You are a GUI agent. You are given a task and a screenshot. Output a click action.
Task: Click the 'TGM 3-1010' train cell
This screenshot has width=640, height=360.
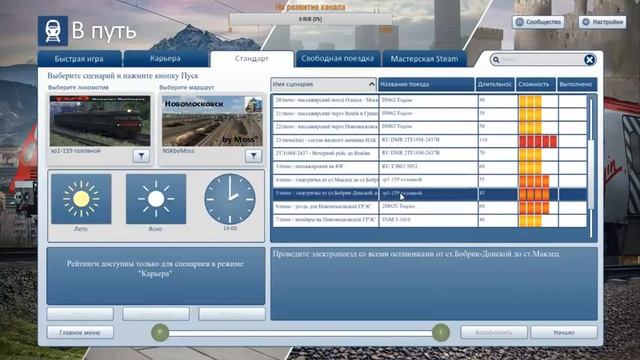tap(396, 220)
